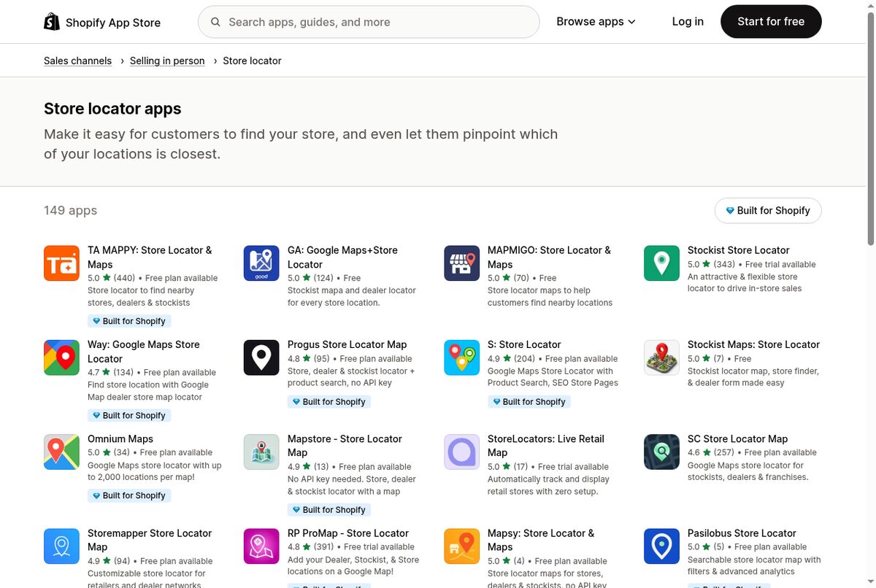Click Built for Shopify badge under S: Store Locator
This screenshot has width=876, height=588.
click(x=529, y=402)
